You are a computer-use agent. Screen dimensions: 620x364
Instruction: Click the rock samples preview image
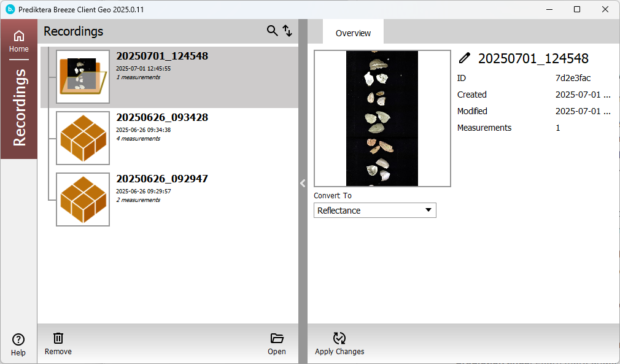coord(382,118)
